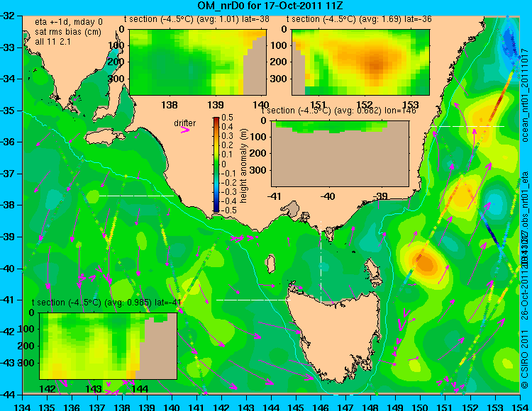
Task: Click the section title with avg: 0.662
Action: [x=338, y=111]
